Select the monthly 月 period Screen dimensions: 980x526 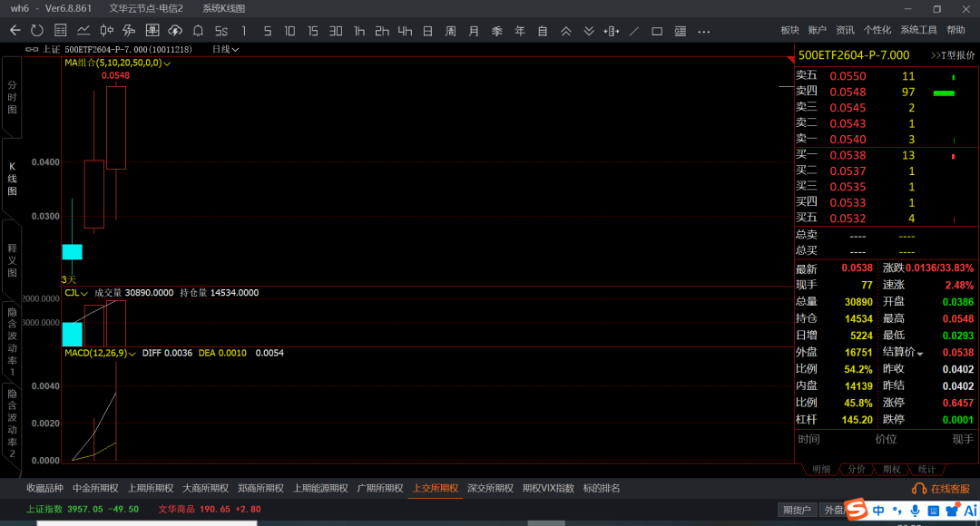[474, 31]
